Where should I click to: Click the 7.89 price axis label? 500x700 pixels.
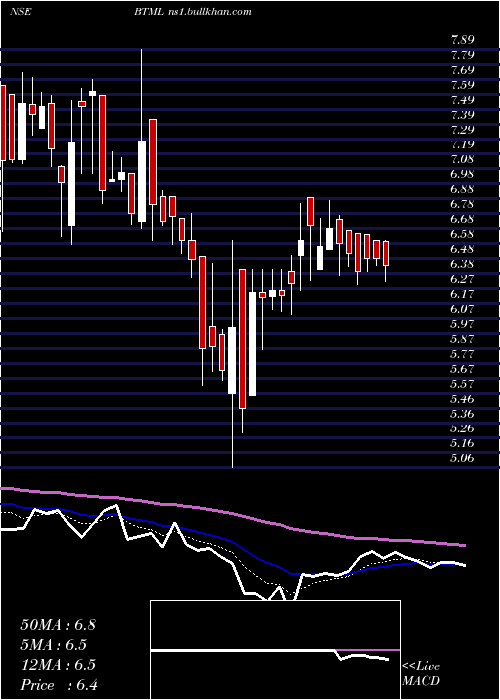[x=463, y=40]
